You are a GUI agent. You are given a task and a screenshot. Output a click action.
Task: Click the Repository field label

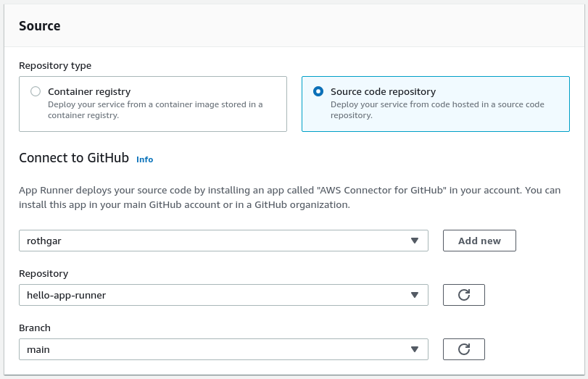pos(44,274)
